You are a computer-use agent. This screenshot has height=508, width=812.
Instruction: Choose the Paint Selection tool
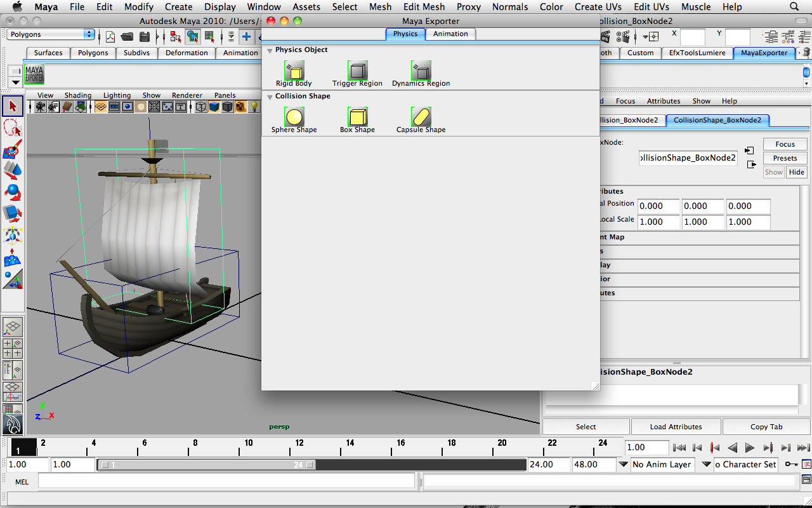(13, 150)
